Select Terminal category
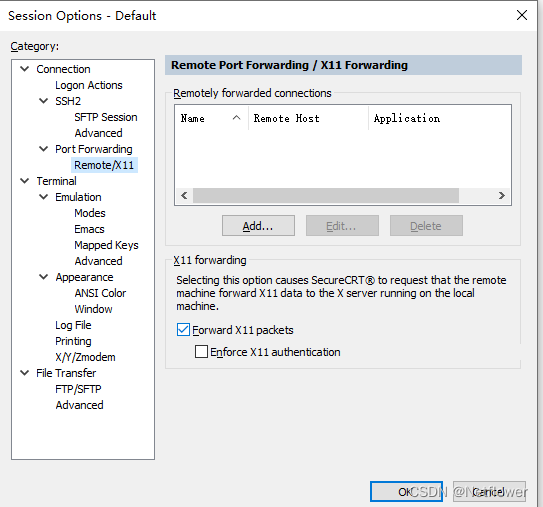Screen dimensions: 543x507 coord(56,181)
